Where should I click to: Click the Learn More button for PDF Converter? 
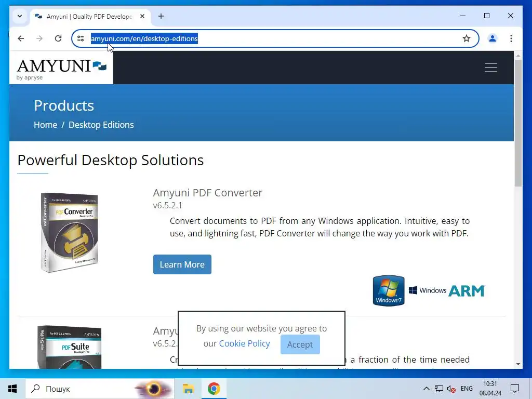pyautogui.click(x=182, y=264)
